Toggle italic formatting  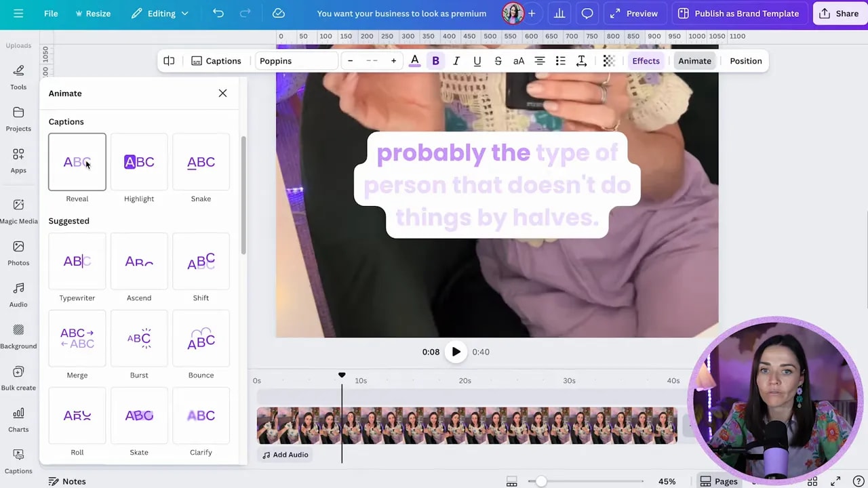point(456,61)
